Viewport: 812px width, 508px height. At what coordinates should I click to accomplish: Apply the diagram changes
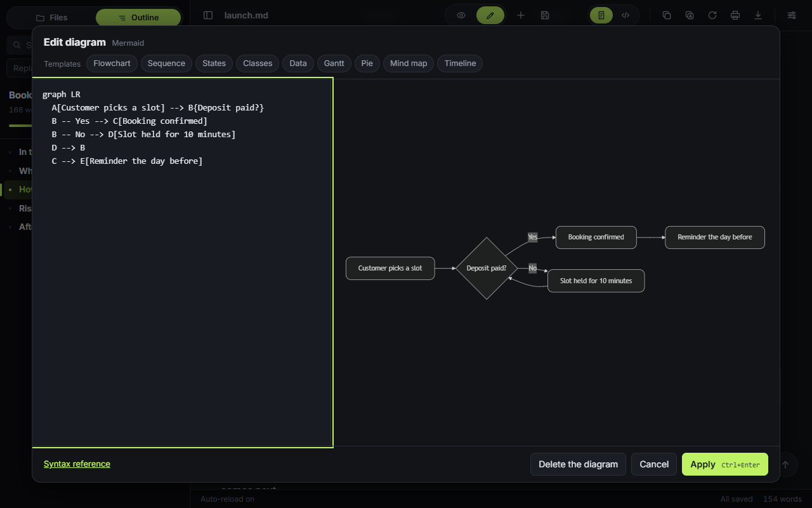725,464
